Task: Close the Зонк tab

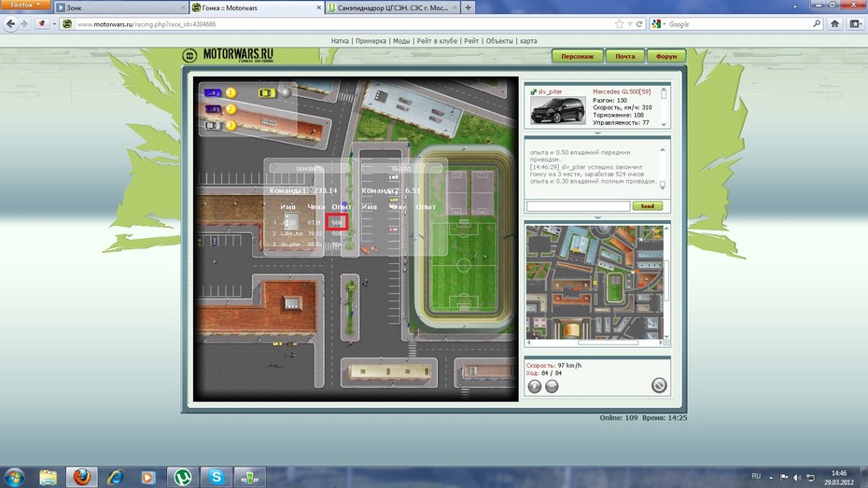Action: (183, 7)
